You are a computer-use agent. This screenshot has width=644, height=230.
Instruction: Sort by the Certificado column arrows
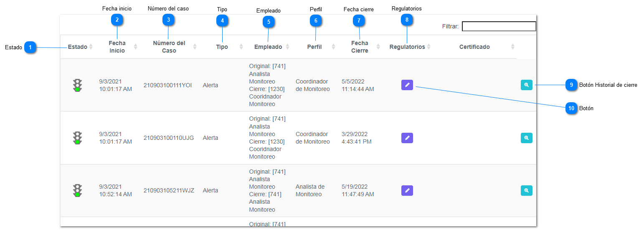[x=513, y=47]
